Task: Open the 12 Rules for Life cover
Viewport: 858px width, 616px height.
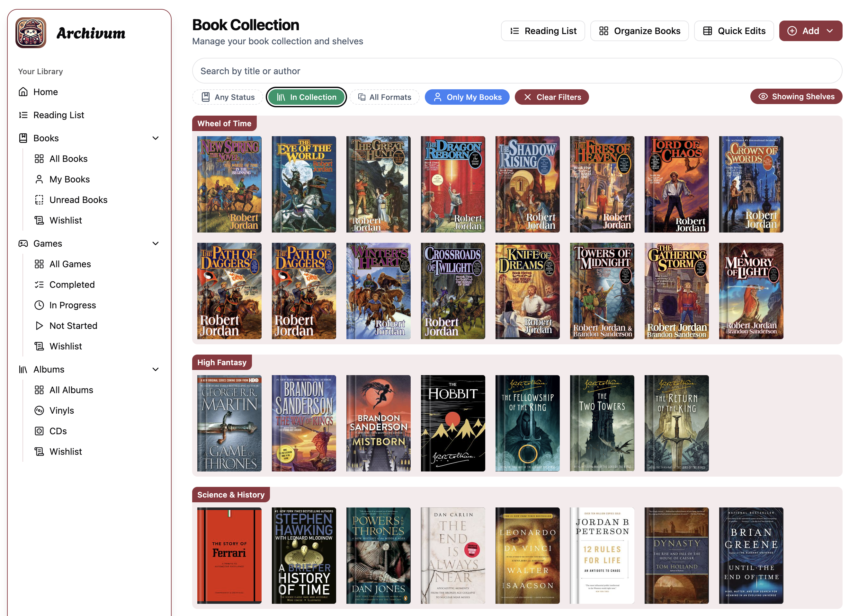Action: (x=602, y=556)
